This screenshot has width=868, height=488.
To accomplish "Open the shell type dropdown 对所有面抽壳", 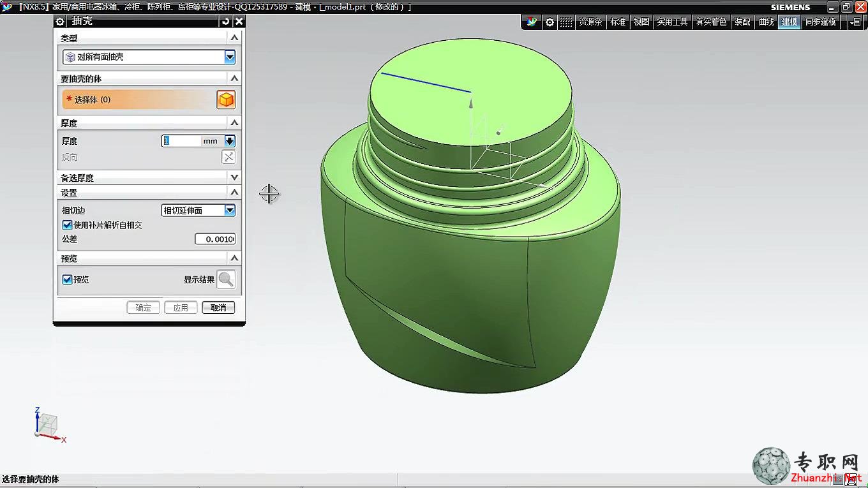I will tap(149, 57).
